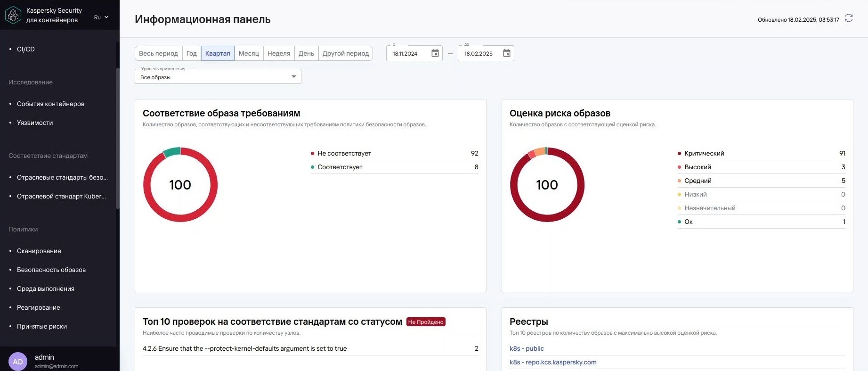Click the refresh dashboard icon
This screenshot has width=868, height=371.
click(x=849, y=18)
